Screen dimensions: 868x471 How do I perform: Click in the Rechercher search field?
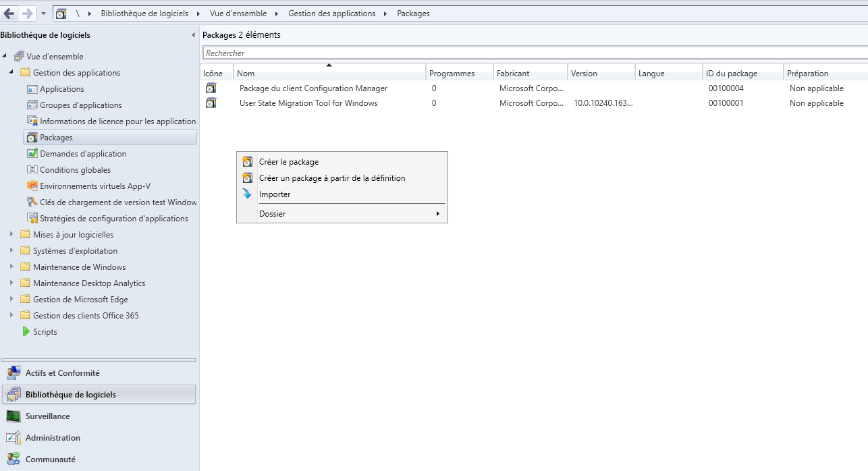533,53
